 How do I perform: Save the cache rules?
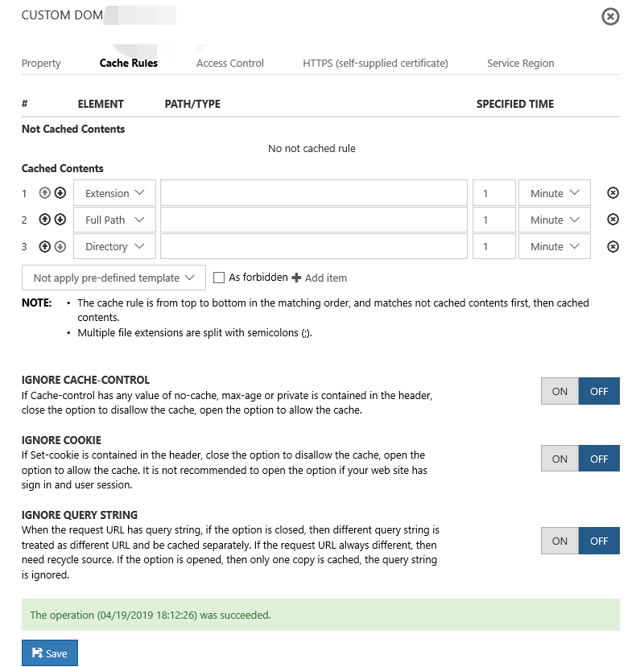coord(50,653)
